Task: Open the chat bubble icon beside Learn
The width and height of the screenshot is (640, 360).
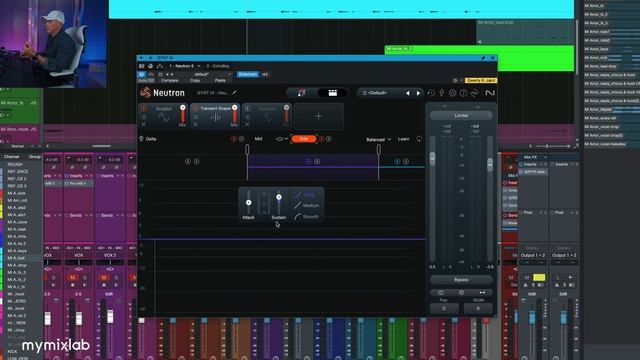Action: [x=419, y=139]
